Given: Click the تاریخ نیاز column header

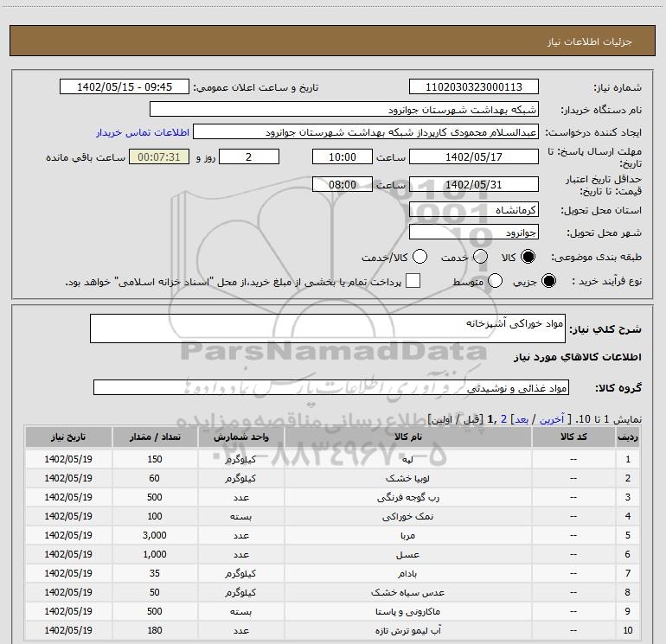Looking at the screenshot, I should 68,437.
